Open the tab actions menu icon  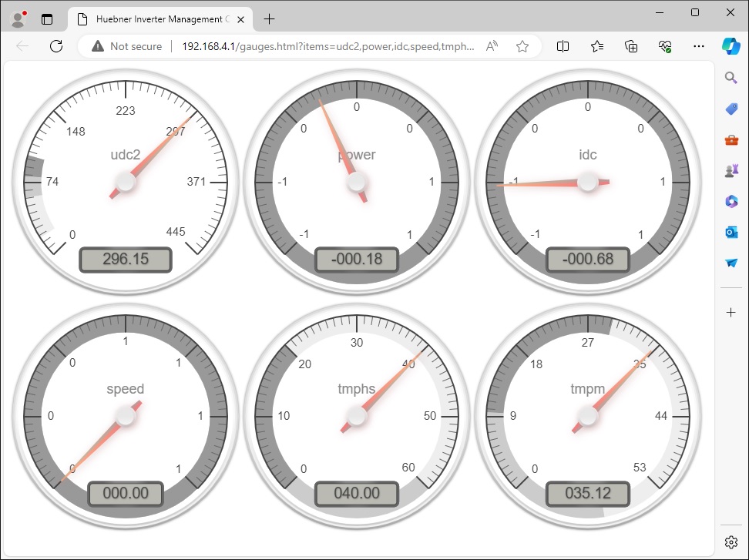48,18
